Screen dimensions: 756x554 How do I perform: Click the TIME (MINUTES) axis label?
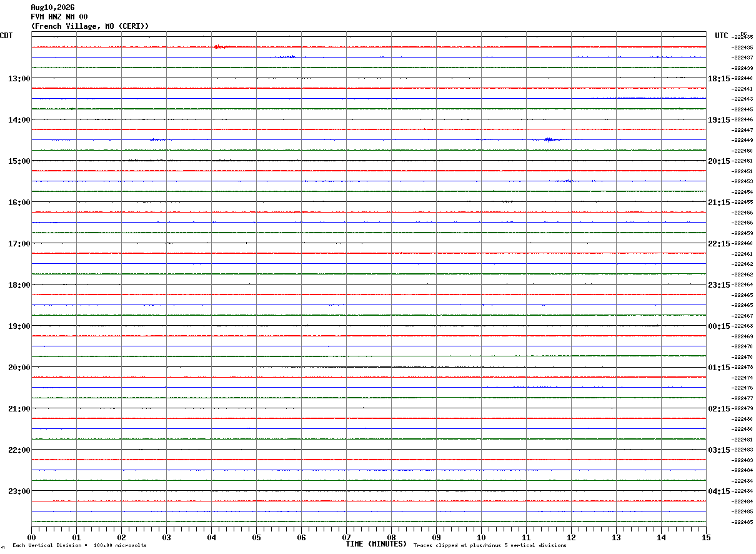pyautogui.click(x=376, y=544)
